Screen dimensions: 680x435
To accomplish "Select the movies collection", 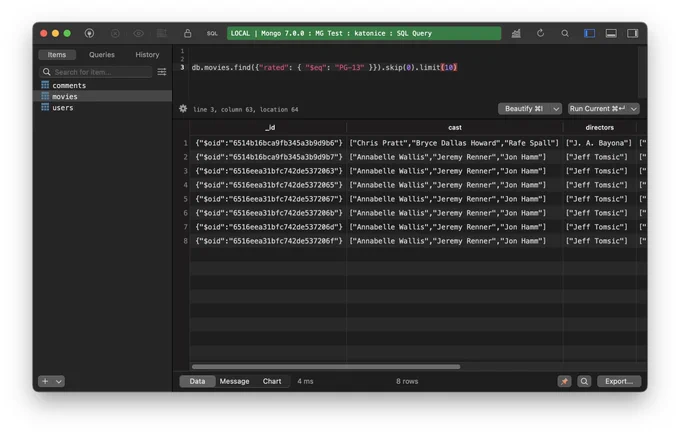I will 102,96.
